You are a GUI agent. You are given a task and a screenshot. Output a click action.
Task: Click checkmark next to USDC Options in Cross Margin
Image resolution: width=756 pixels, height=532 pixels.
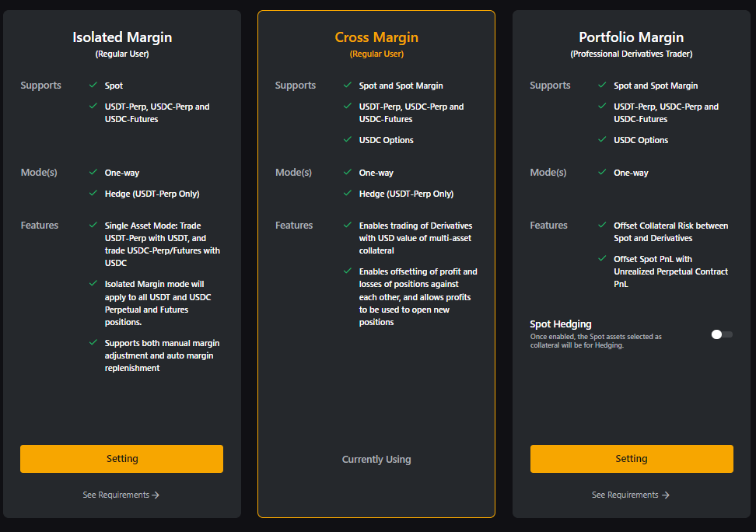pos(348,139)
